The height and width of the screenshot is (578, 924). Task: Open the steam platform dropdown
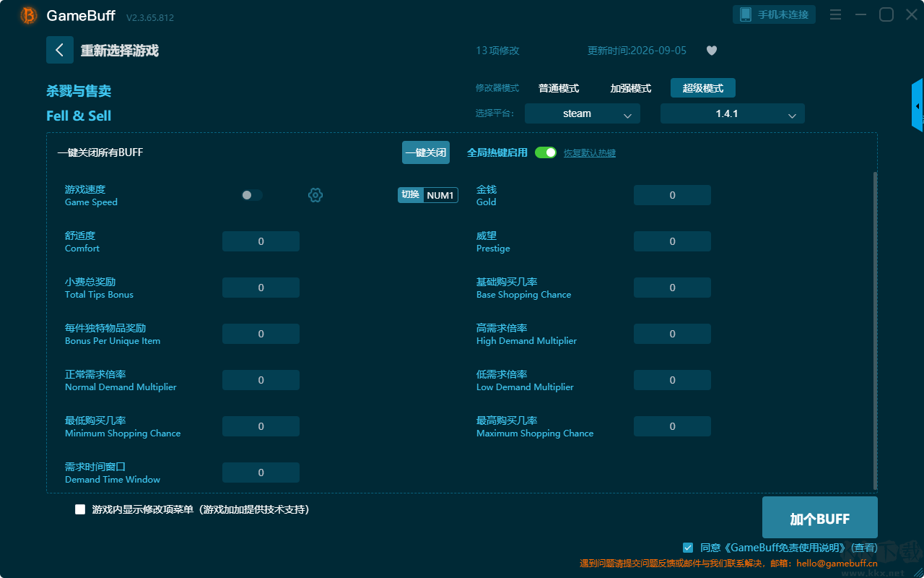coord(583,113)
